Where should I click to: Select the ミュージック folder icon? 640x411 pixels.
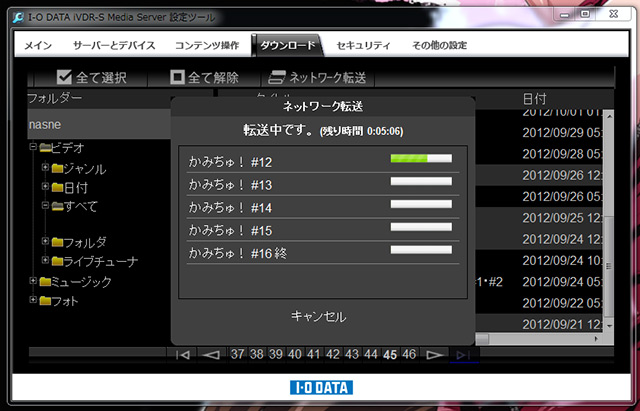pyautogui.click(x=45, y=282)
